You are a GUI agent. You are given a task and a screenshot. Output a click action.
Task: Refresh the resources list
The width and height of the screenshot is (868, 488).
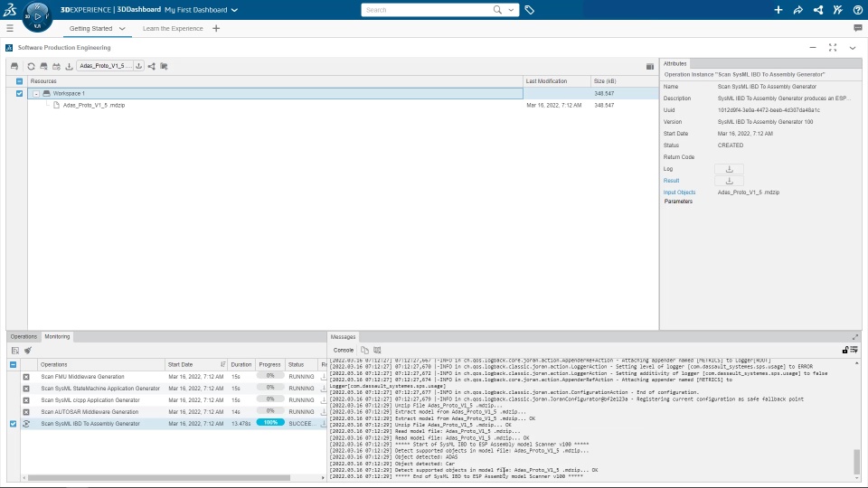pos(31,66)
